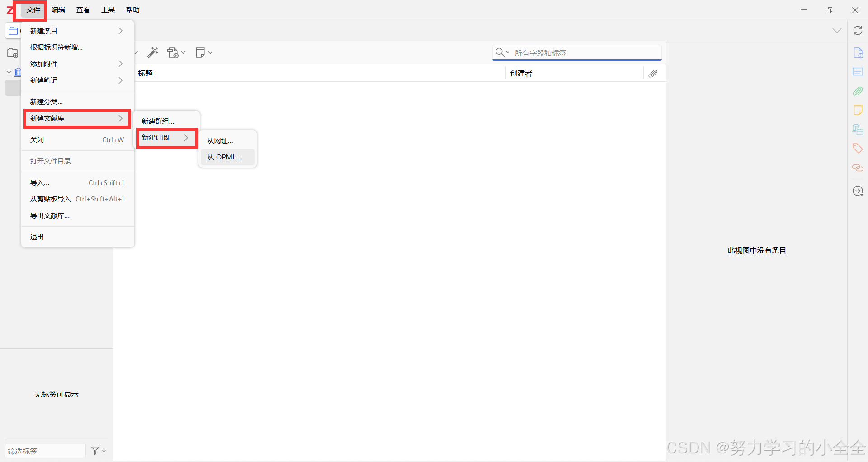The width and height of the screenshot is (868, 462).
Task: Open the Tags side panel icon
Action: (858, 149)
